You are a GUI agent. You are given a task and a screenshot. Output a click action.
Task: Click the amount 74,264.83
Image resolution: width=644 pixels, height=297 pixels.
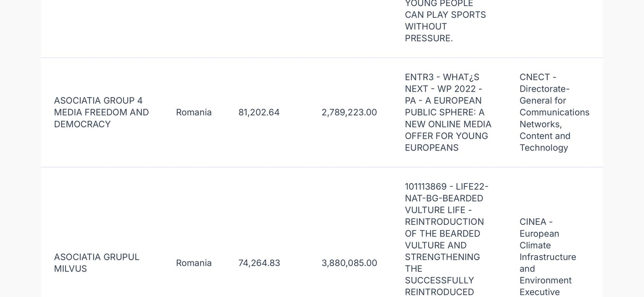(259, 263)
